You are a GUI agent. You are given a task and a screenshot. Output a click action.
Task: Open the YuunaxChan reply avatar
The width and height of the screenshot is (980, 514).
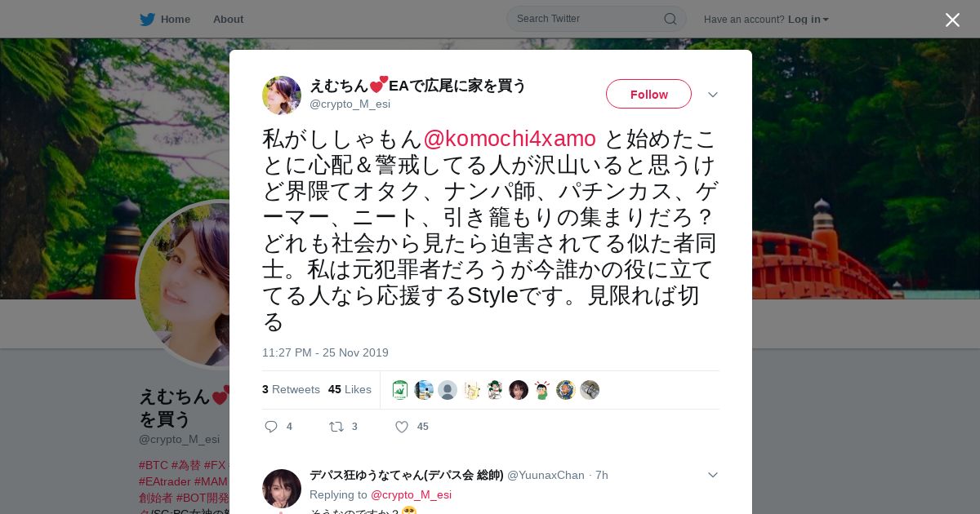[282, 489]
